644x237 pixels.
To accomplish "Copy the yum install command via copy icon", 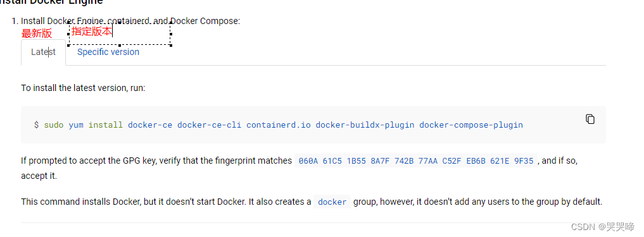I will point(590,119).
